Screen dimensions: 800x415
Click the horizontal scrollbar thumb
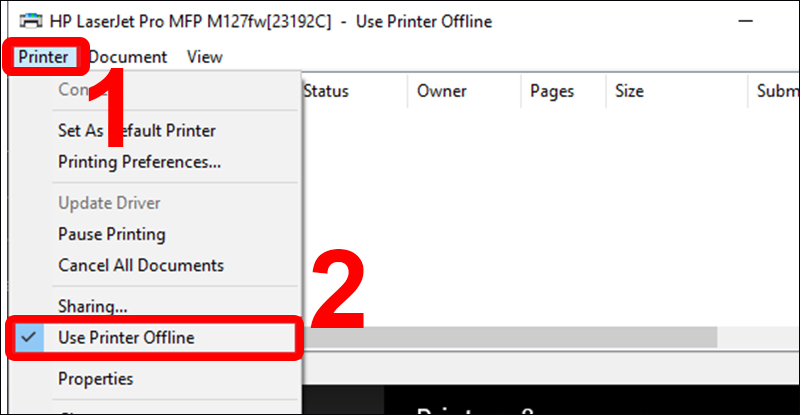click(510, 337)
